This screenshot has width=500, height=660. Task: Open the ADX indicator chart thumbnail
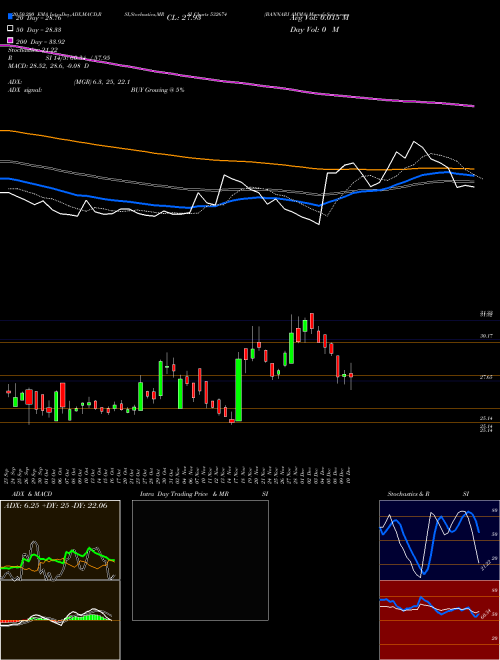pyautogui.click(x=60, y=540)
